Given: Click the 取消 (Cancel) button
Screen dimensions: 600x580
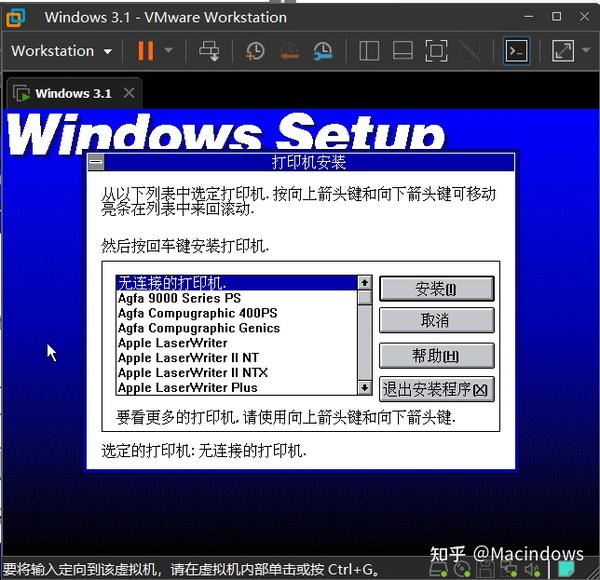Looking at the screenshot, I should click(437, 320).
